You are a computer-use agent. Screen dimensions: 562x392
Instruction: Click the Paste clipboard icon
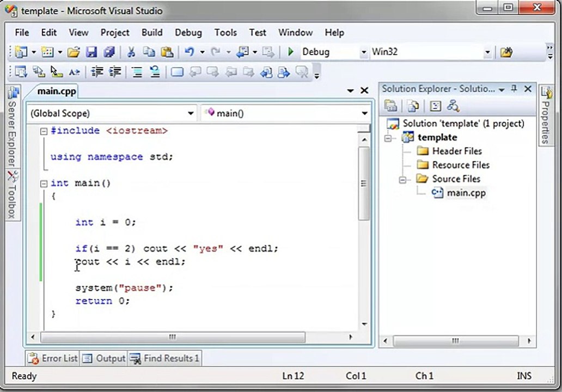click(167, 52)
